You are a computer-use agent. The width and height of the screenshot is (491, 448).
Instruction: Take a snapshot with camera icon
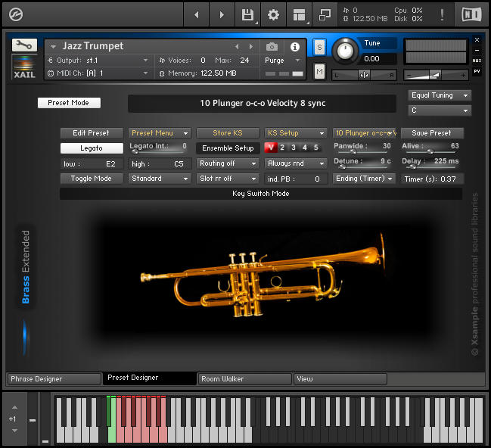tap(272, 47)
